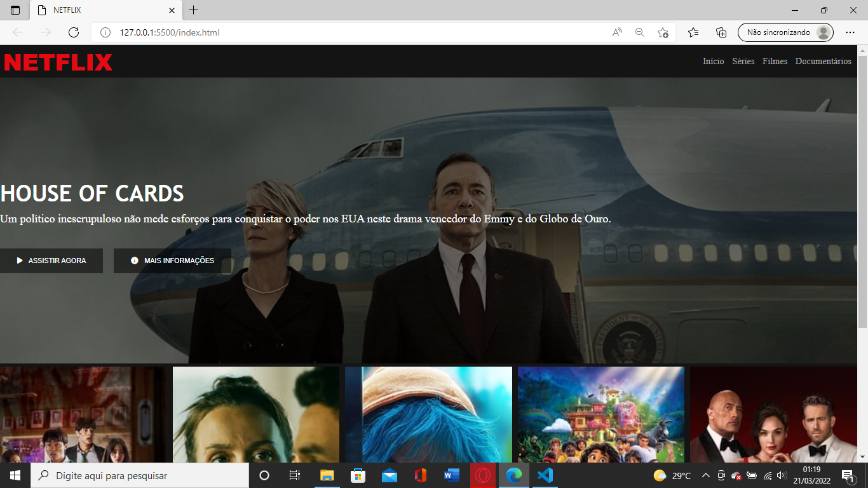Click the zoom magnifier control in the toolbar
This screenshot has height=488, width=868.
click(x=639, y=32)
